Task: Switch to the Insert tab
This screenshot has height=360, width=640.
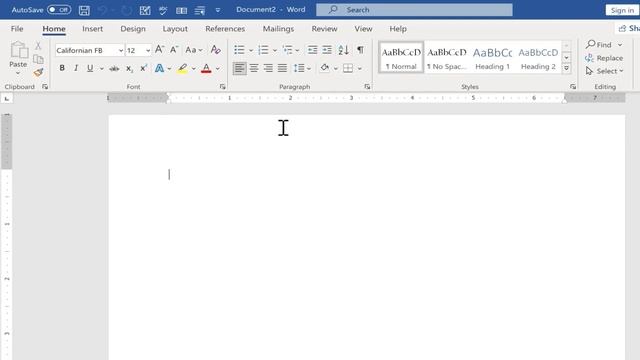Action: [x=93, y=29]
